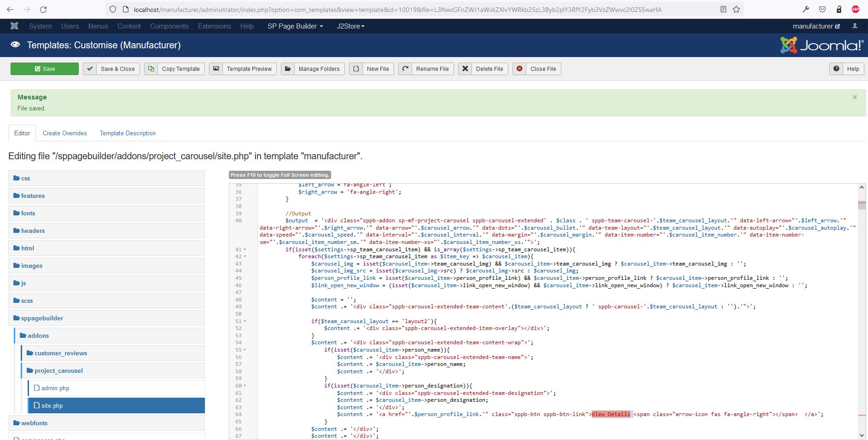Click the user profile icon at top right
The height and width of the screenshot is (440, 868).
(x=855, y=26)
